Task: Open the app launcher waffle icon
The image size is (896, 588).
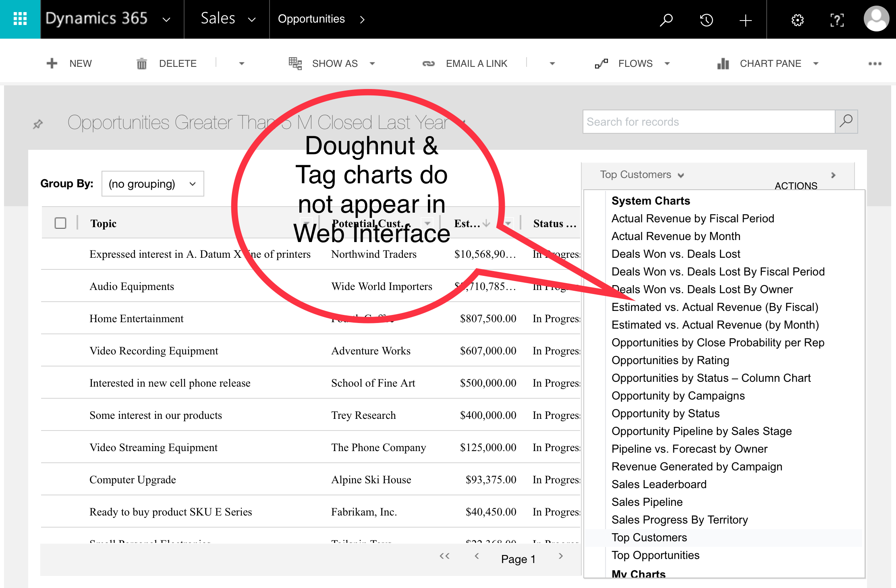Action: (x=20, y=19)
